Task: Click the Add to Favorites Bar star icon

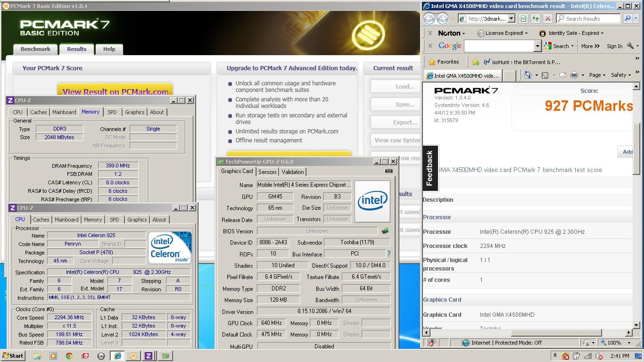Action: pos(475,62)
